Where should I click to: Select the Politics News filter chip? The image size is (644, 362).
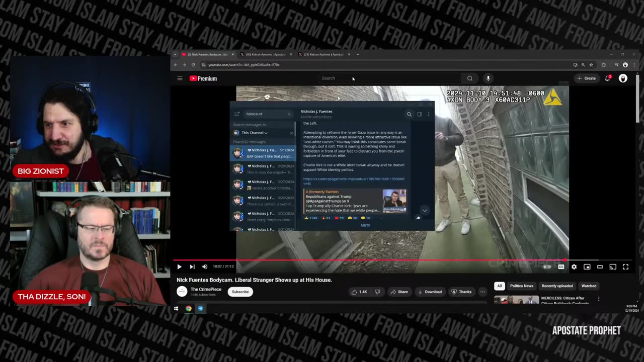(x=522, y=286)
